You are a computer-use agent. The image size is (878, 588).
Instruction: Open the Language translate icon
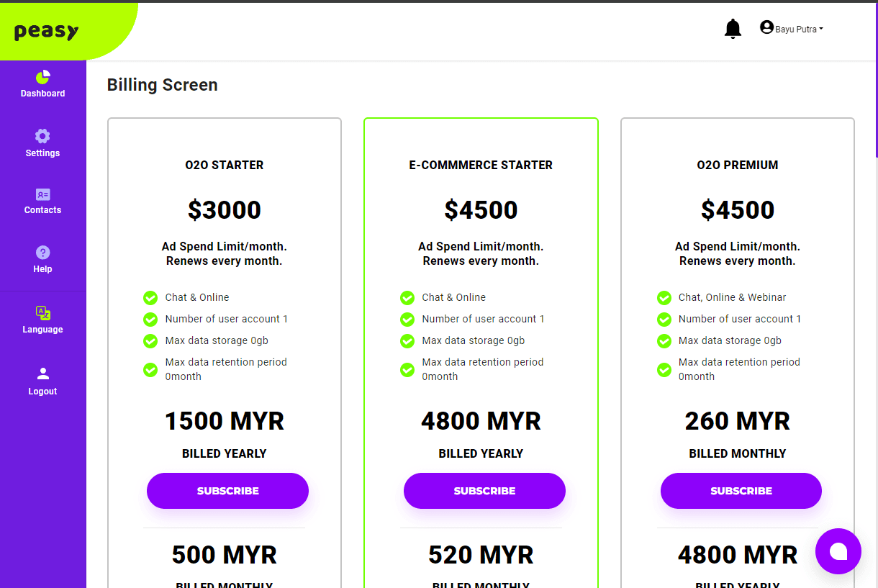[42, 313]
